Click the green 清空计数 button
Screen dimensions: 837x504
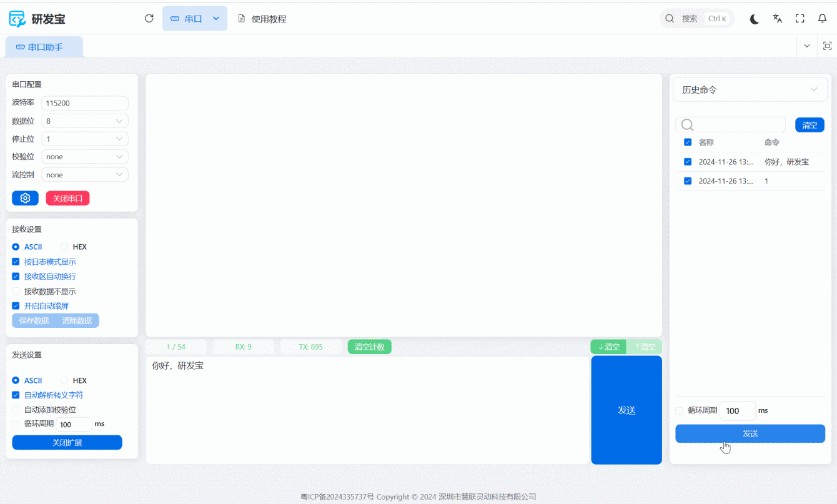coord(369,347)
